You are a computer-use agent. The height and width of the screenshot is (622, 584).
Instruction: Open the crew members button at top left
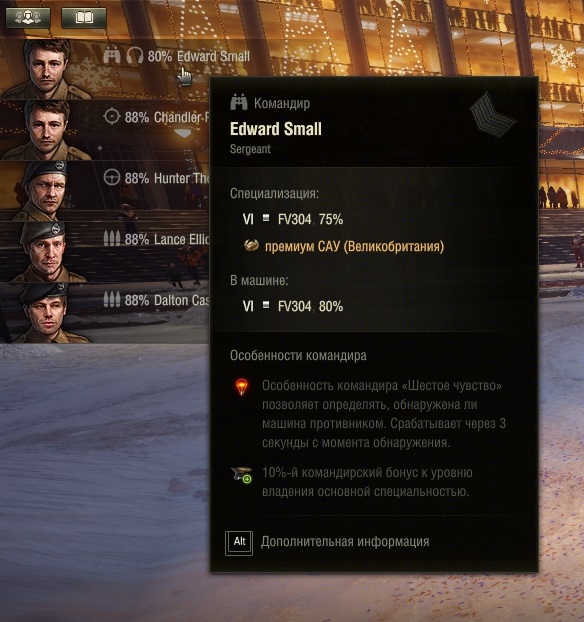pos(28,17)
